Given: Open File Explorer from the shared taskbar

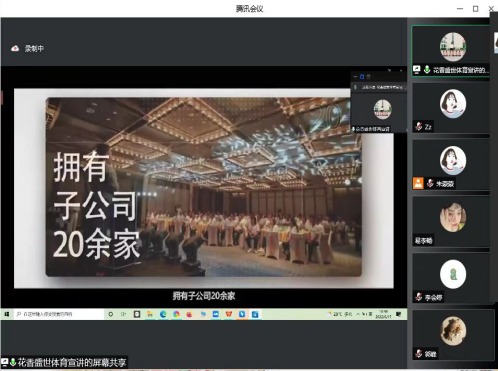Looking at the screenshot, I should pyautogui.click(x=150, y=314).
